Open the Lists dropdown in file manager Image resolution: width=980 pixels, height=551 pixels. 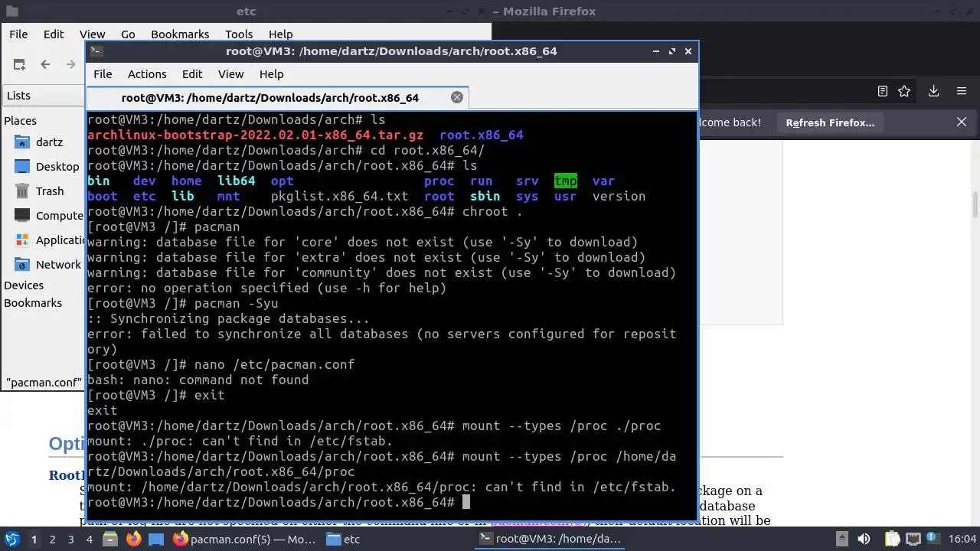tap(43, 96)
